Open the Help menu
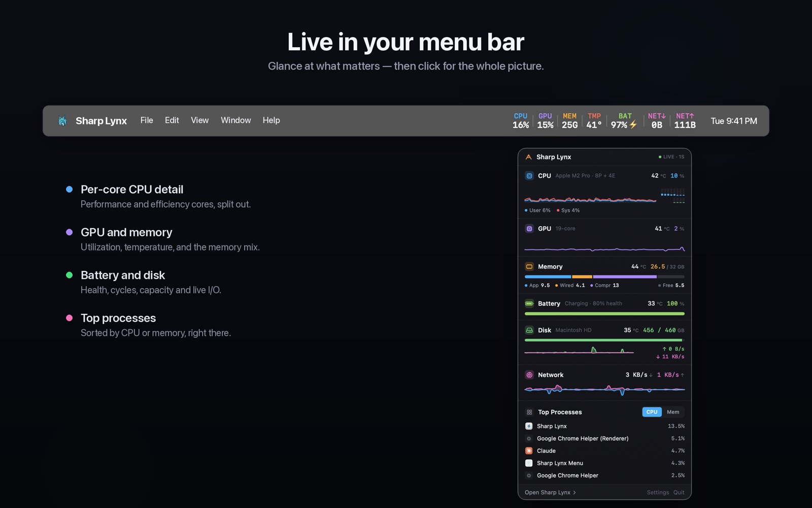This screenshot has width=812, height=508. (271, 120)
